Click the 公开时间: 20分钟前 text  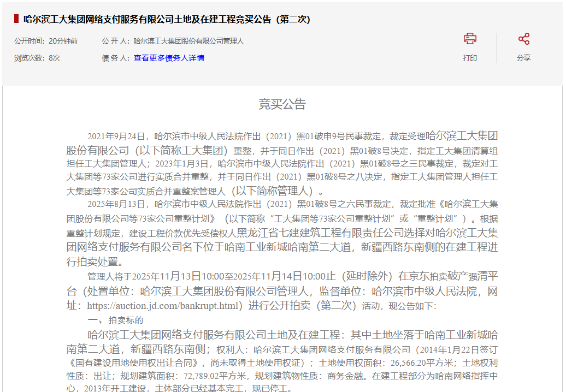[46, 41]
